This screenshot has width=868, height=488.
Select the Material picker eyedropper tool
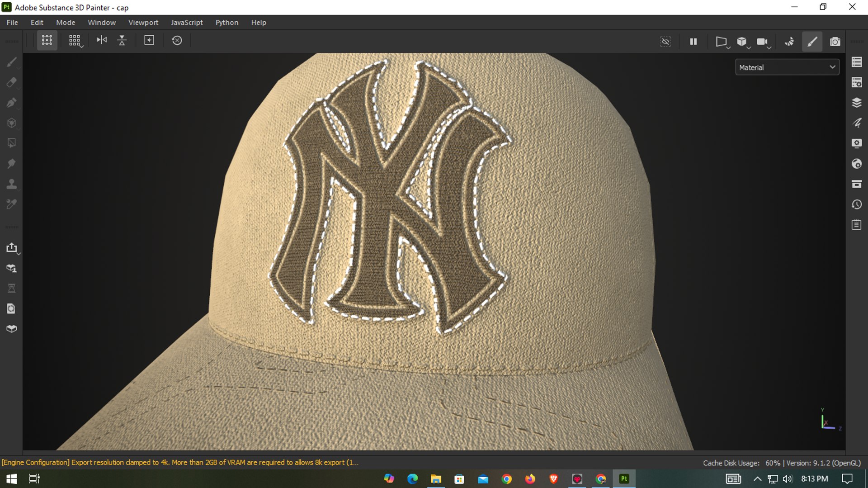[x=12, y=204]
